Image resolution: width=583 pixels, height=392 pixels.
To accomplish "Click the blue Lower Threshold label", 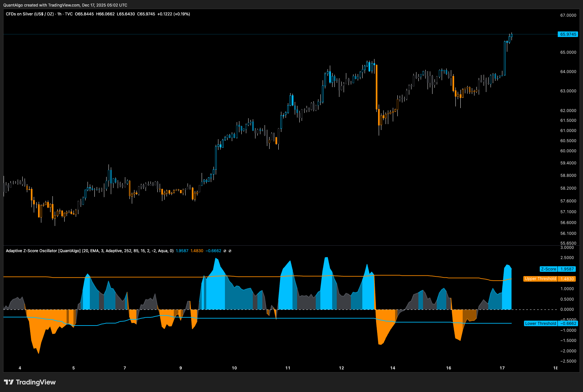I will pos(541,324).
